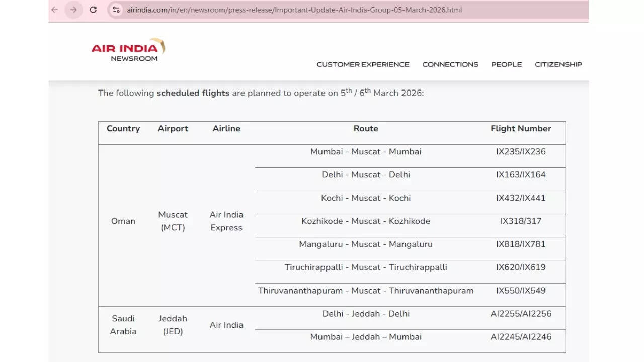Open the CONNECTIONS menu item
644x362 pixels.
(x=450, y=64)
